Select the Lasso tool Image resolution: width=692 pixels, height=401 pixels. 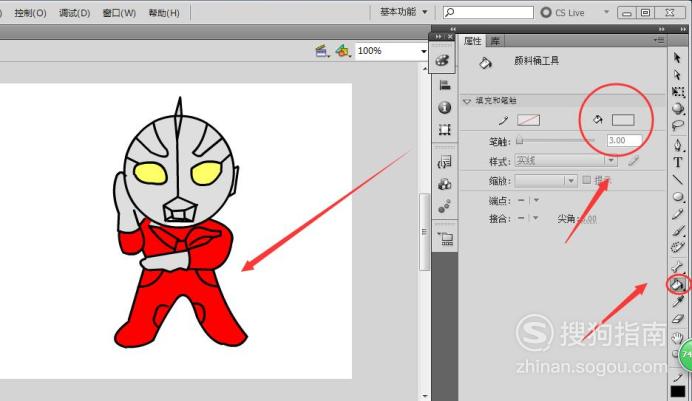tap(678, 126)
